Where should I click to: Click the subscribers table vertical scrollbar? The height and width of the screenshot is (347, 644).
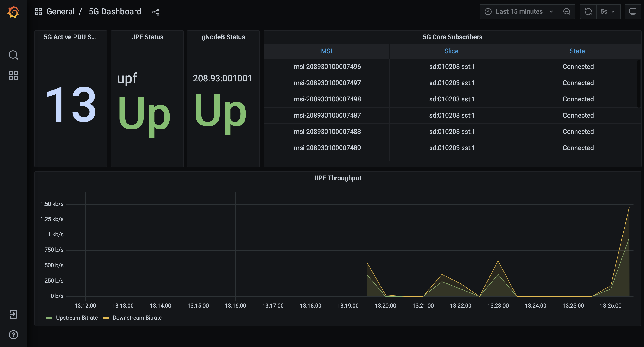click(x=638, y=84)
